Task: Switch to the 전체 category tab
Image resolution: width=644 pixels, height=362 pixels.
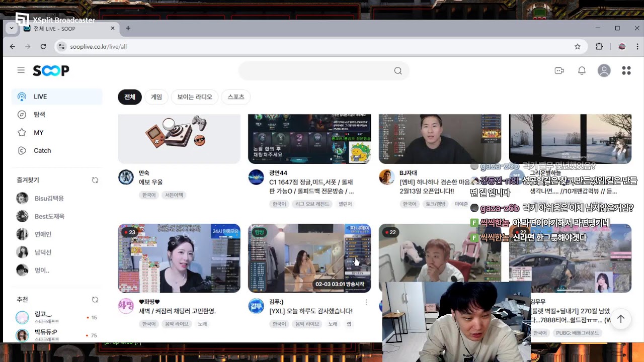Action: click(130, 97)
